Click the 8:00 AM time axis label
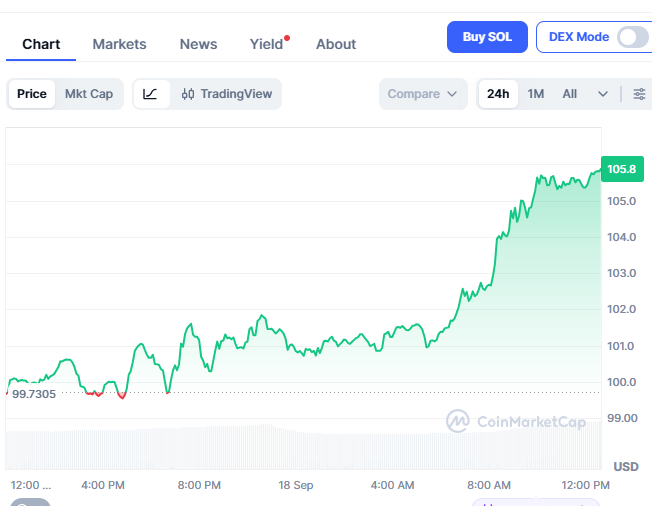The width and height of the screenshot is (652, 506). (x=489, y=485)
